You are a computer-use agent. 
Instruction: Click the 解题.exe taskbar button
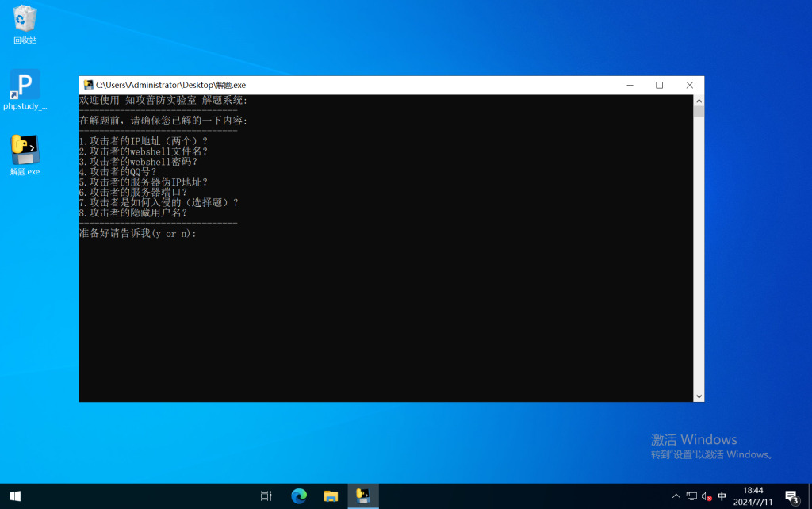(x=363, y=496)
